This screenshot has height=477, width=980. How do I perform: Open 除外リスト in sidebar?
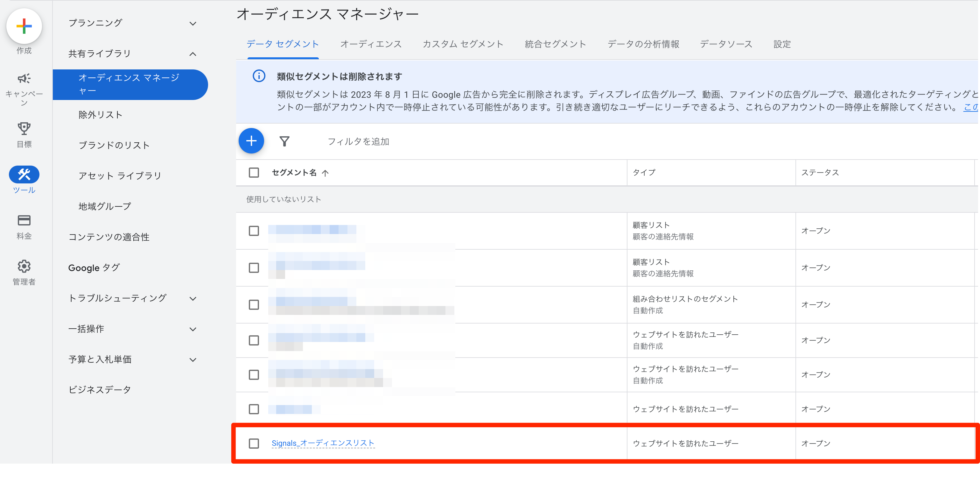[101, 115]
